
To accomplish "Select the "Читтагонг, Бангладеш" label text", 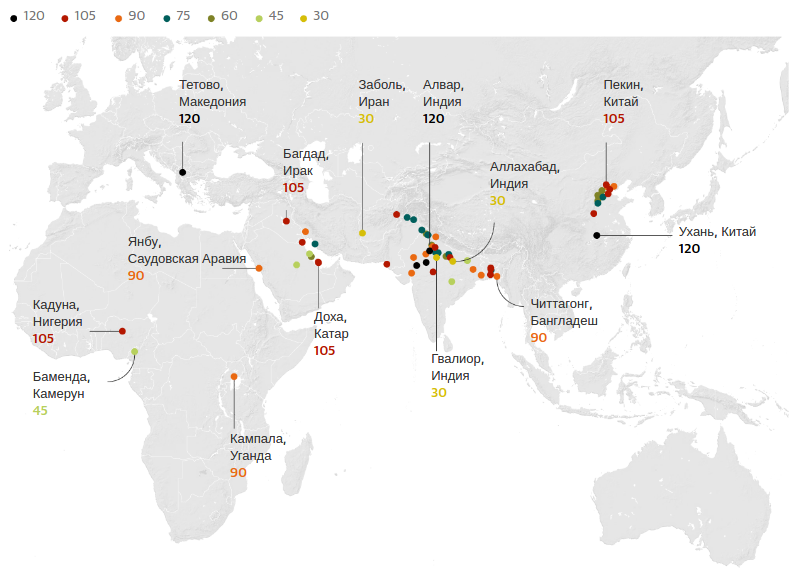I will [x=563, y=311].
